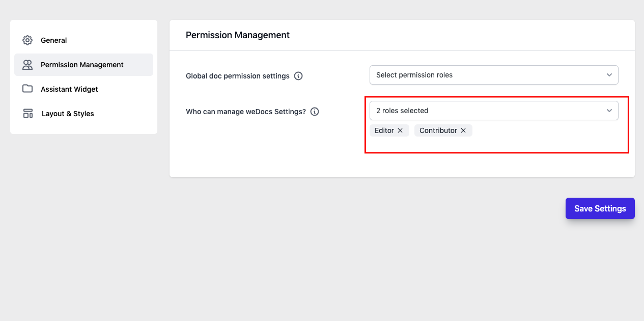The image size is (644, 321).
Task: Open the Layout & Styles tab
Action: coord(83,114)
